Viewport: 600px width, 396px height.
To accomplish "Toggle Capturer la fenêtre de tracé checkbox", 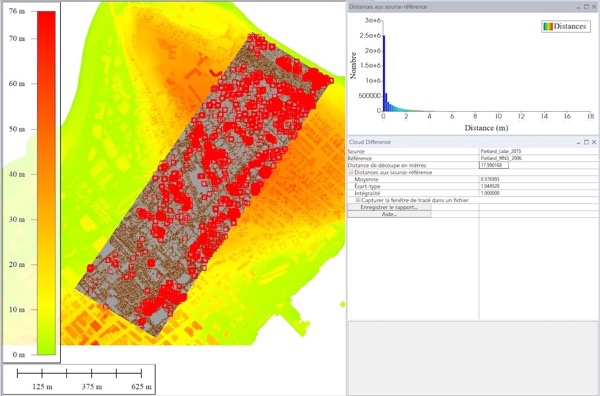I will pyautogui.click(x=358, y=200).
